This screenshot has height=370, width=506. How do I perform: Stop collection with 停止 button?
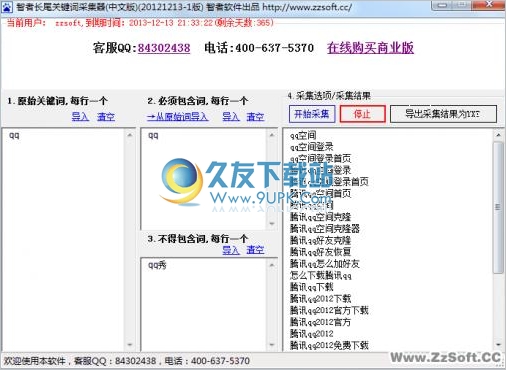362,114
